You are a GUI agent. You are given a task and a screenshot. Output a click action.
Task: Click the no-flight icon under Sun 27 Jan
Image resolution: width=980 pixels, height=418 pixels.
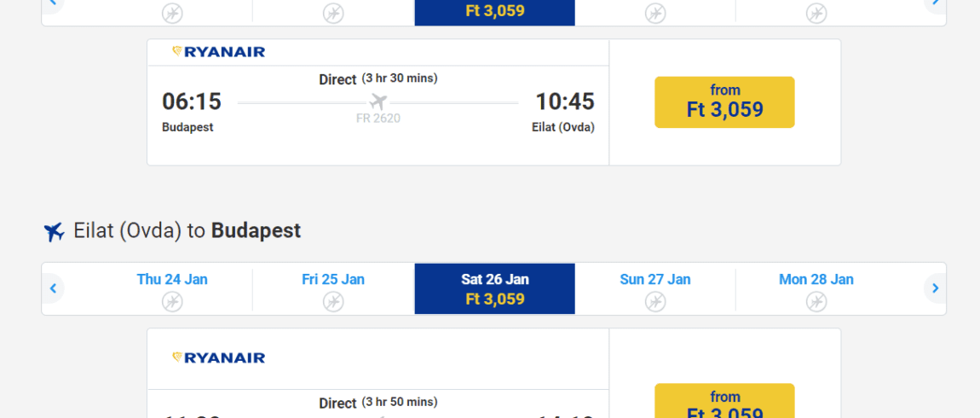[655, 302]
